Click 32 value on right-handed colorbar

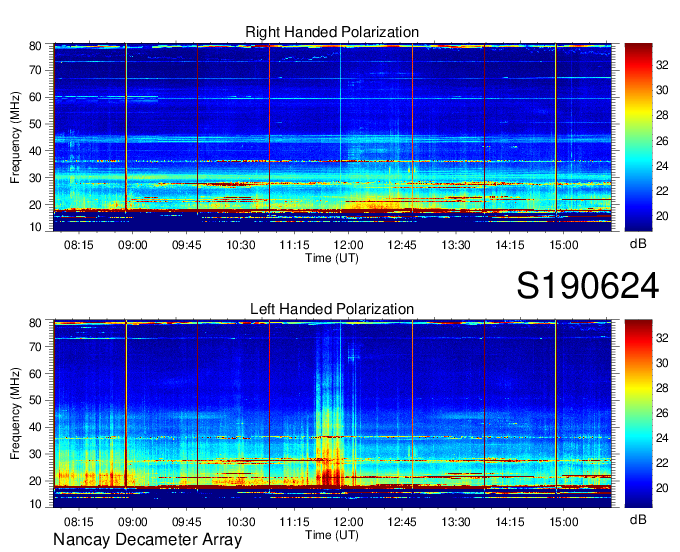click(x=662, y=65)
